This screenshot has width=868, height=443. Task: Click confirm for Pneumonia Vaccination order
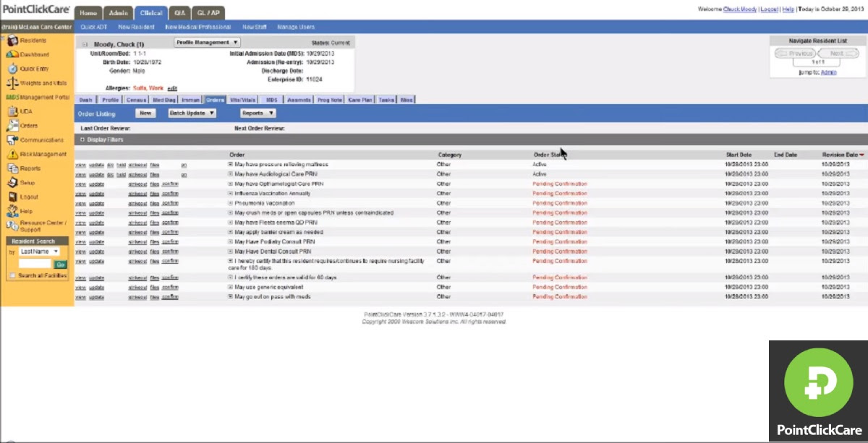click(170, 203)
